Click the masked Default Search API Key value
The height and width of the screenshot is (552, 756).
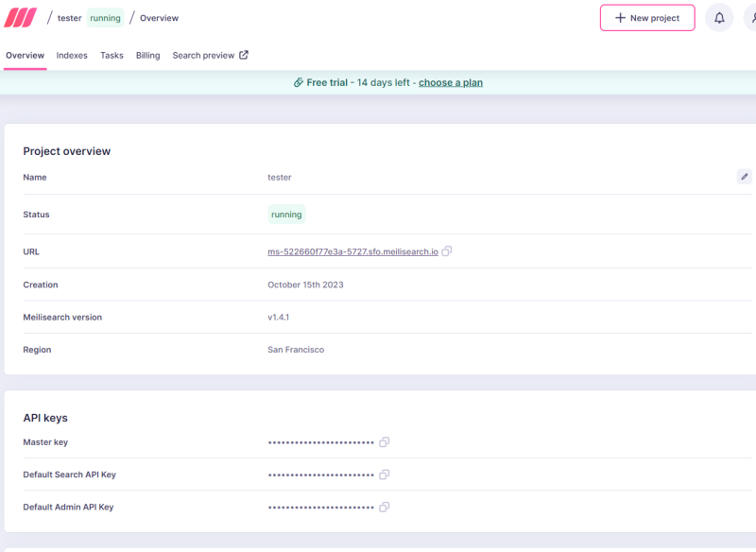321,474
